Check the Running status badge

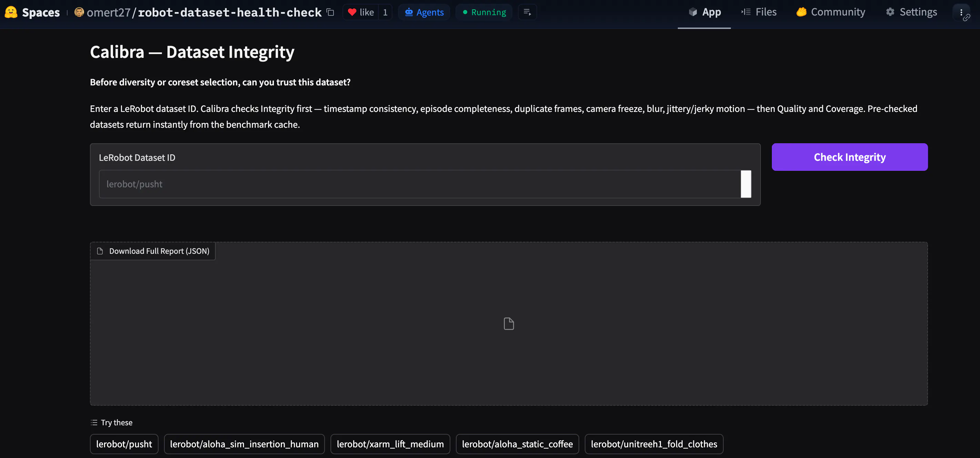(483, 12)
